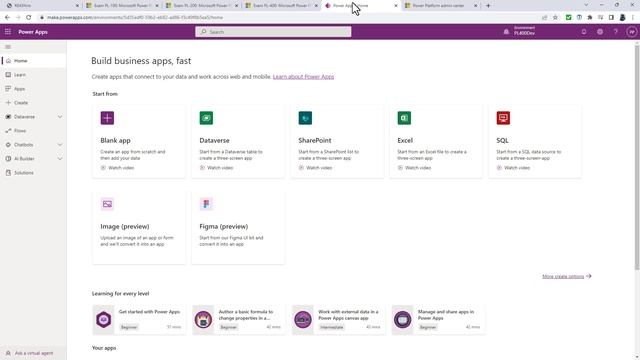Click the Power Apps title in header
The height and width of the screenshot is (360, 640).
[33, 32]
